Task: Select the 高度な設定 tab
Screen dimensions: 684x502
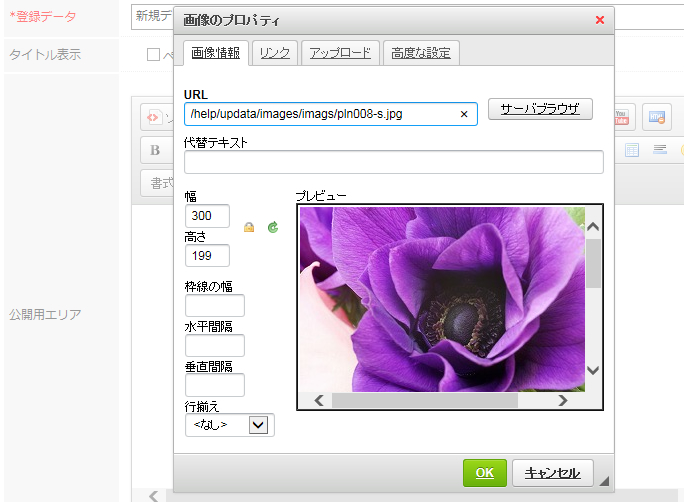Action: [421, 53]
